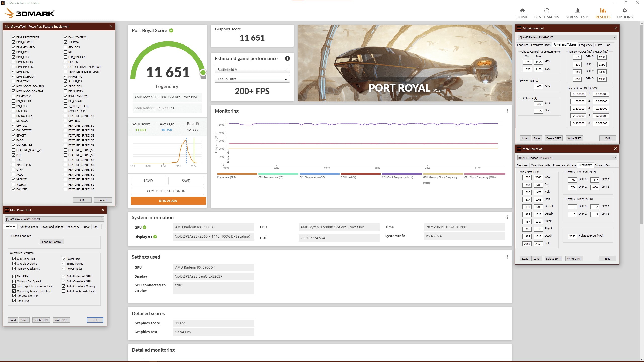
Task: Open the Settings used three-dot menu
Action: pyautogui.click(x=507, y=257)
